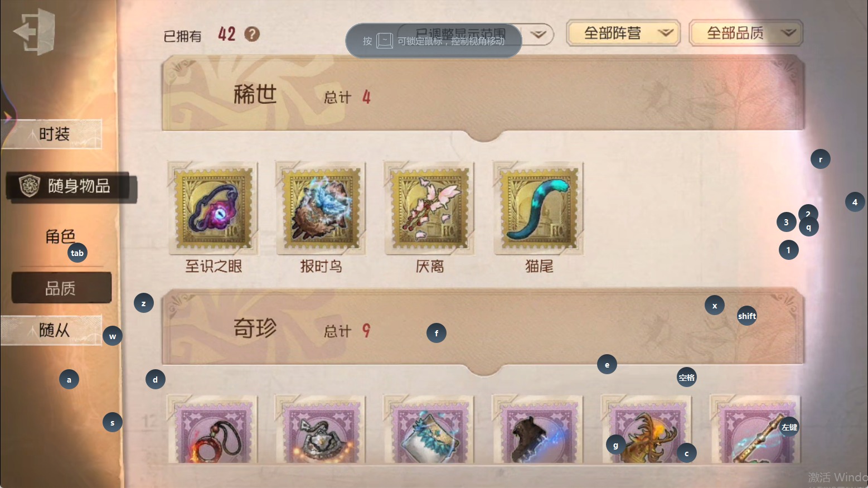Sort by 角色 character
The image size is (868, 488).
tap(60, 236)
